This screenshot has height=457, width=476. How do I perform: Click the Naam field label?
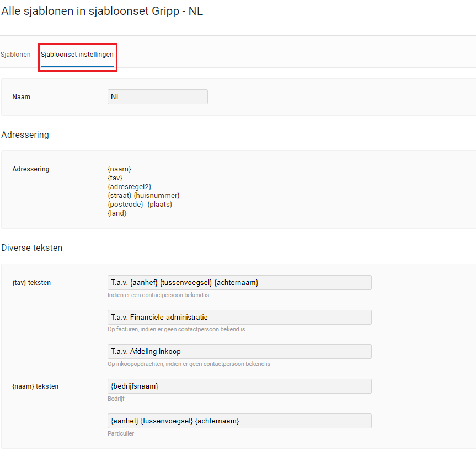pyautogui.click(x=22, y=97)
